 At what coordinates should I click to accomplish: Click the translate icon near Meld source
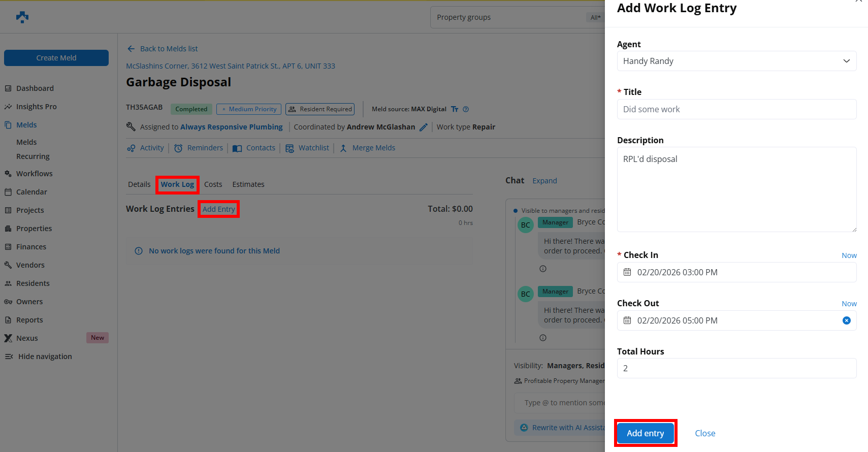[455, 109]
